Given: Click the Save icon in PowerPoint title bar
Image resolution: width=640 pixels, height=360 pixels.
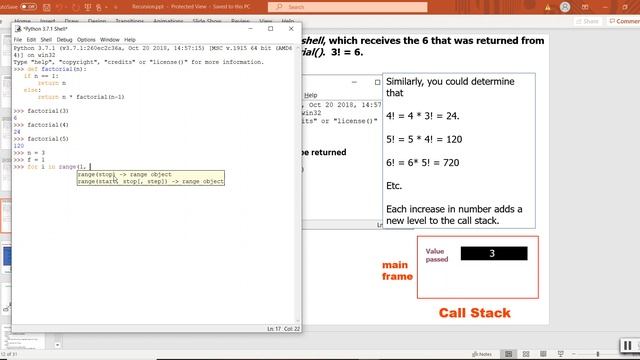Looking at the screenshot, I should 47,7.
